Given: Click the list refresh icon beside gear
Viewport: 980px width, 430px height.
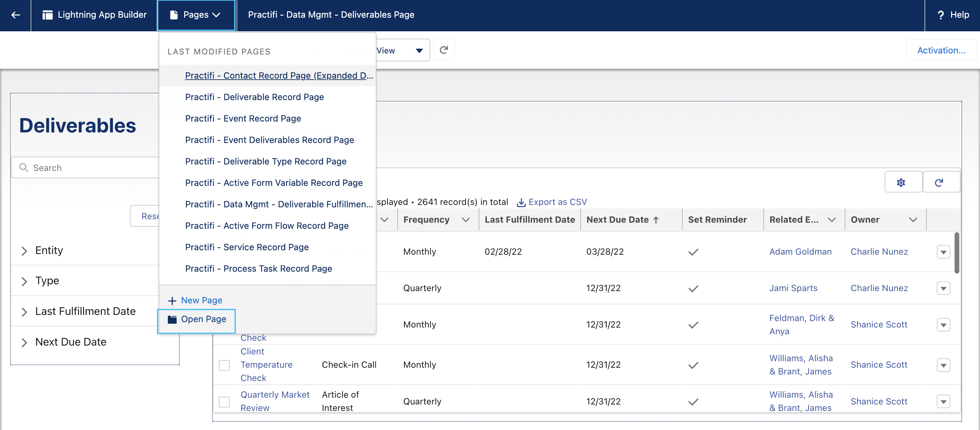Looking at the screenshot, I should pyautogui.click(x=939, y=182).
